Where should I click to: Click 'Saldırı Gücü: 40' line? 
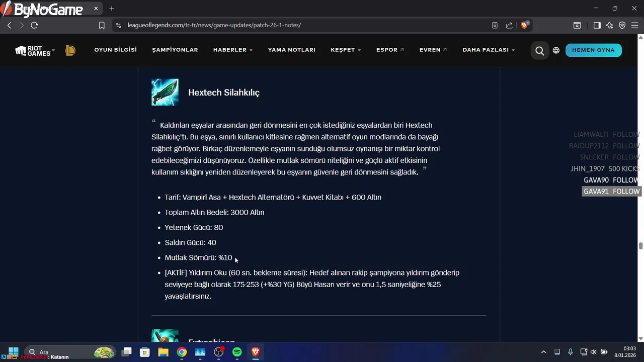(190, 242)
